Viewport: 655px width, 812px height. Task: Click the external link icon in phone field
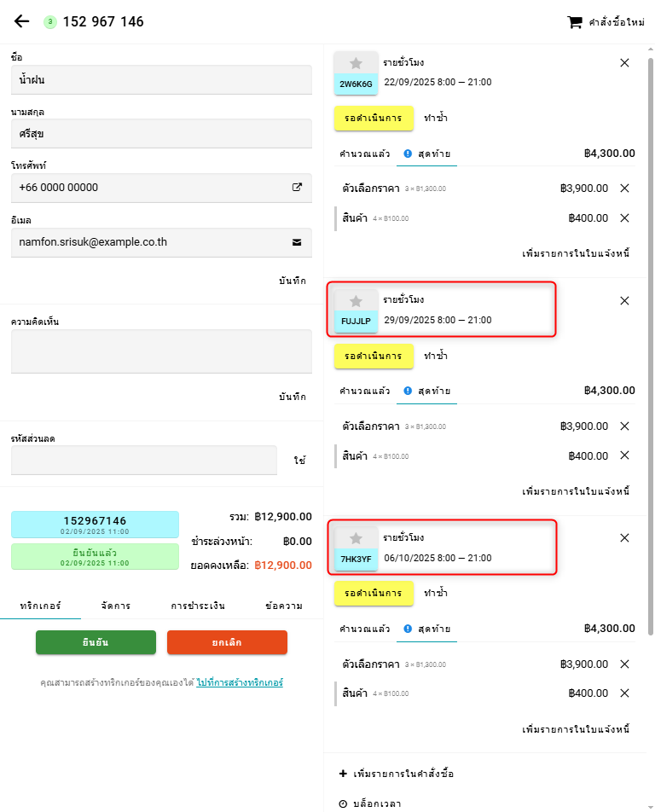coord(297,188)
